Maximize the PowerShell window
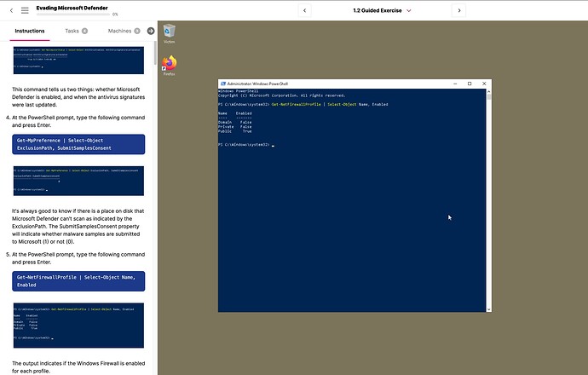Viewport: 588px width, 375px height. [x=470, y=84]
